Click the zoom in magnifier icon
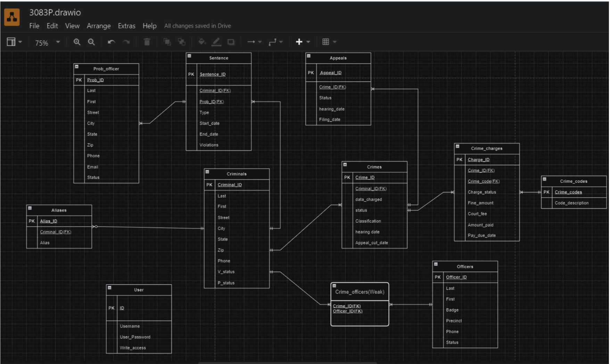The image size is (610, 364). 77,42
